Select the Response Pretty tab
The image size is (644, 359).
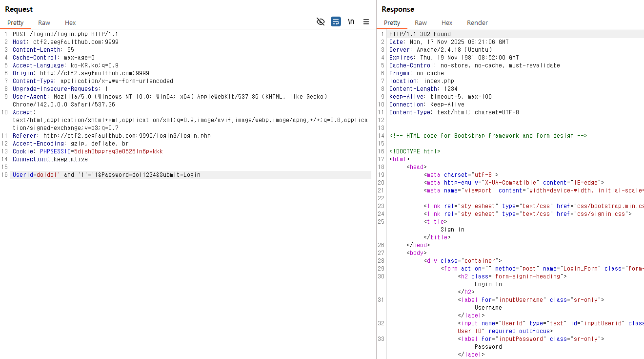click(392, 23)
